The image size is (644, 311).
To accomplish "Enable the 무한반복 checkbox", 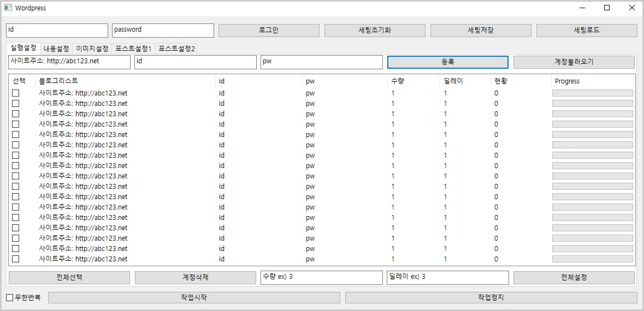I will click(x=10, y=297).
